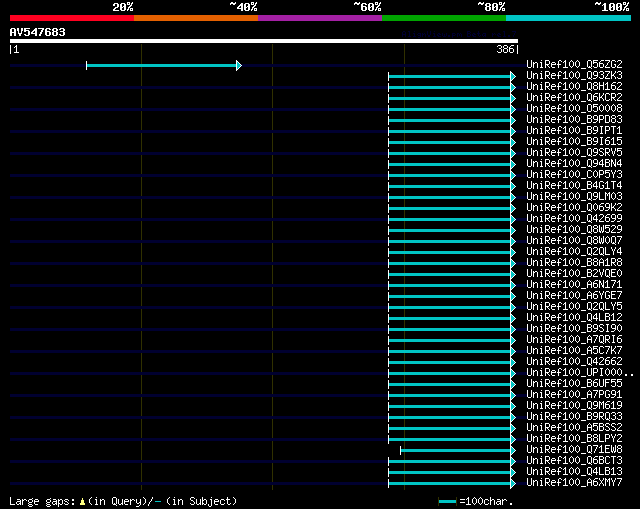Click the red 20% identity legend segment
Viewport: 640px width, 509px height.
pos(72,18)
